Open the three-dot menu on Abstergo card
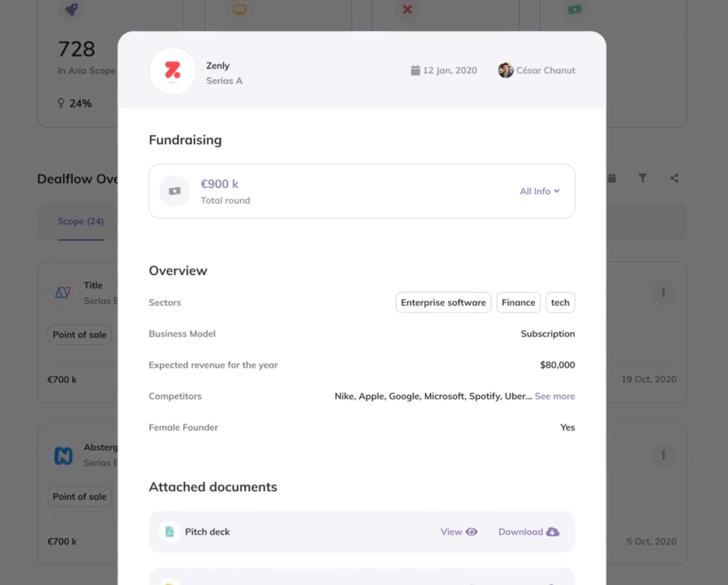 pos(663,455)
